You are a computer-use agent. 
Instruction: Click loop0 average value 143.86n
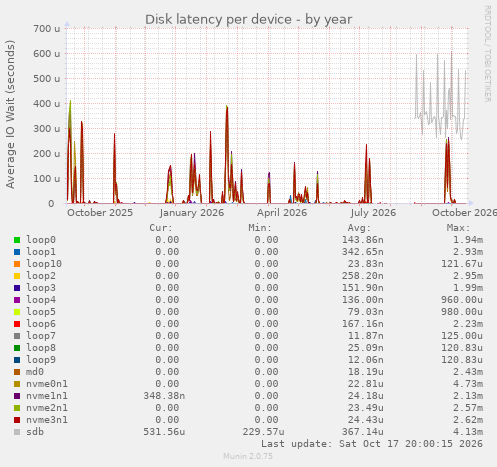pos(363,240)
